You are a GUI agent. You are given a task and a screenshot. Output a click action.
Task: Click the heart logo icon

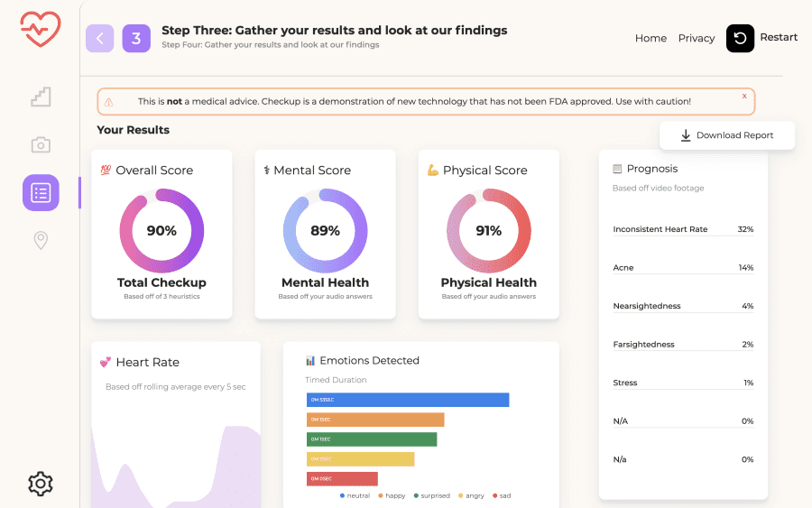point(41,29)
